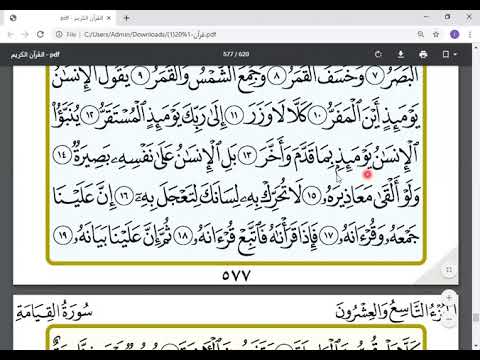View file info icon in address bar
Viewport: 480px width, 360px height.
[x=59, y=34]
